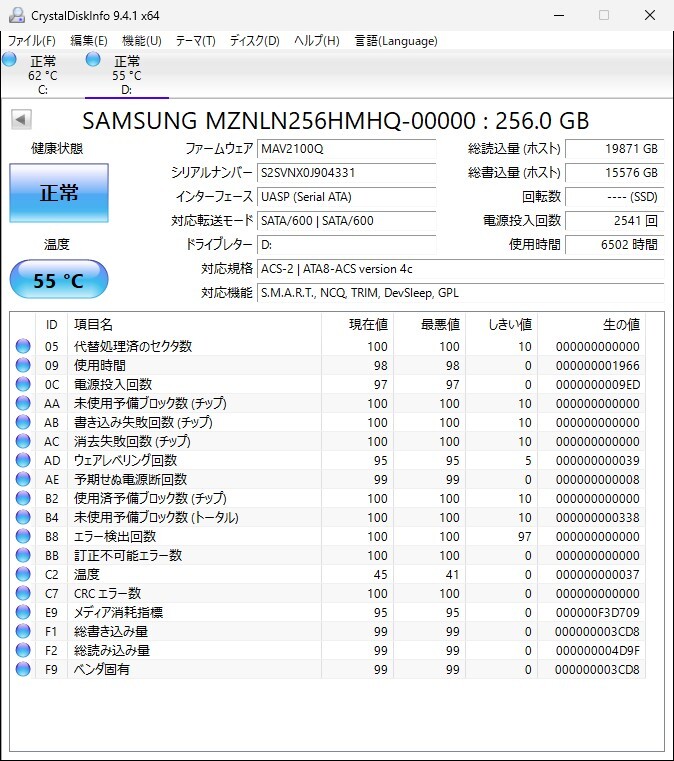Select the 訂正不可能エラー数 row name
674x761 pixels.
pyautogui.click(x=128, y=555)
